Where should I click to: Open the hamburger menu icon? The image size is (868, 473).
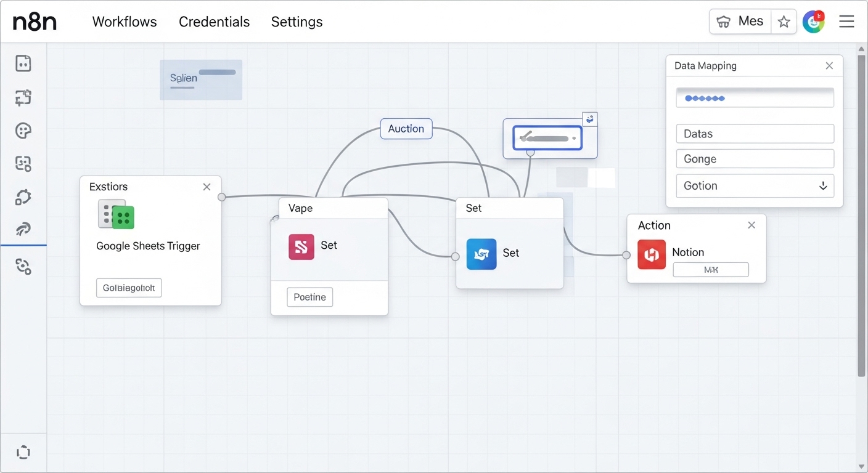[846, 22]
